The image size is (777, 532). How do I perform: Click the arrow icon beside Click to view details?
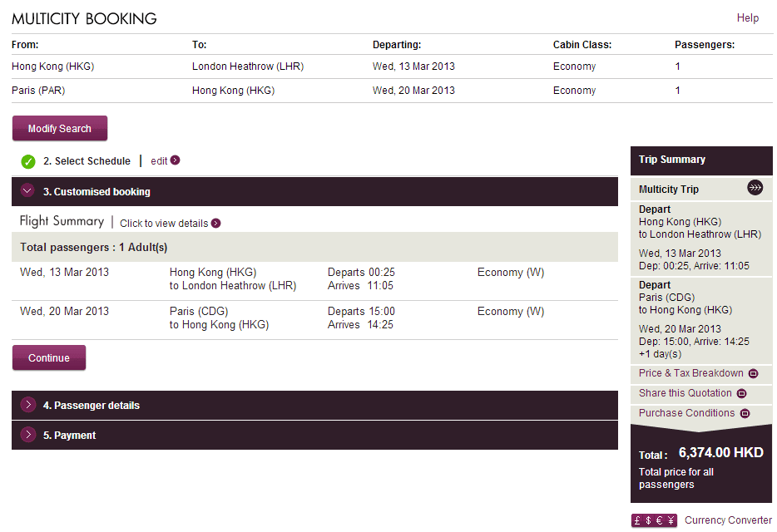[x=216, y=223]
